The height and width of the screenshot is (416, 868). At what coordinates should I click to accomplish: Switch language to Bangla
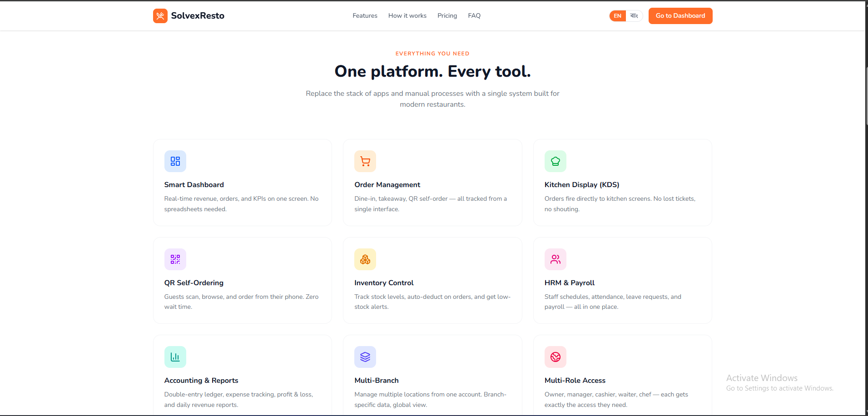pos(634,16)
